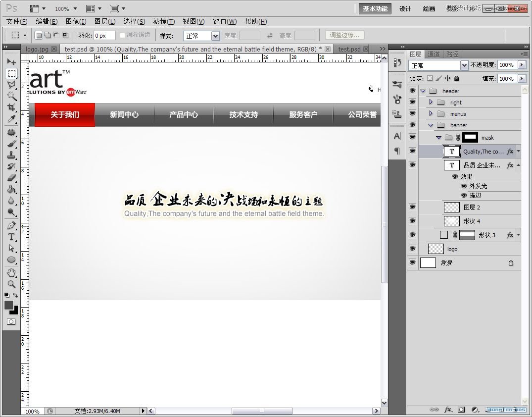532x417 pixels.
Task: Toggle the 外发光 effect visibility
Action: coord(464,186)
